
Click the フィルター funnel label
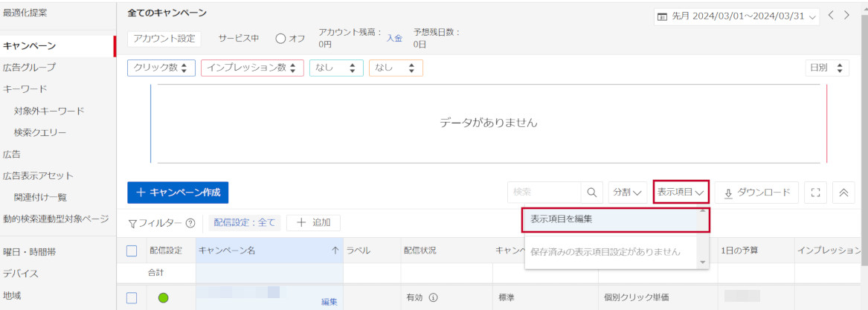coord(155,223)
